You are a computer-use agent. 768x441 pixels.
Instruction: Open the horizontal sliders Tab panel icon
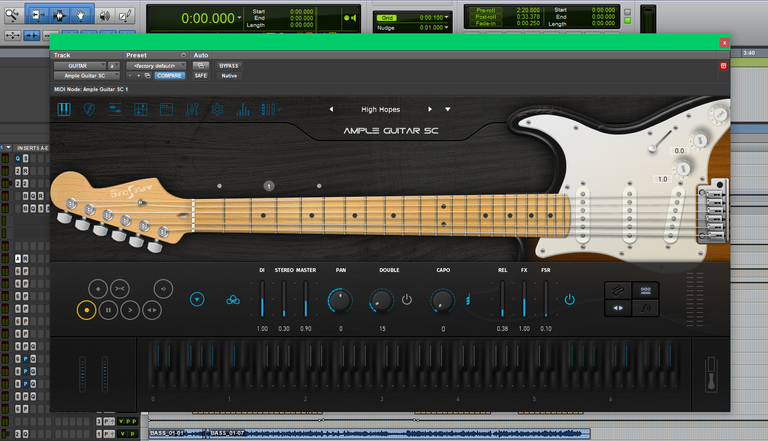[115, 109]
